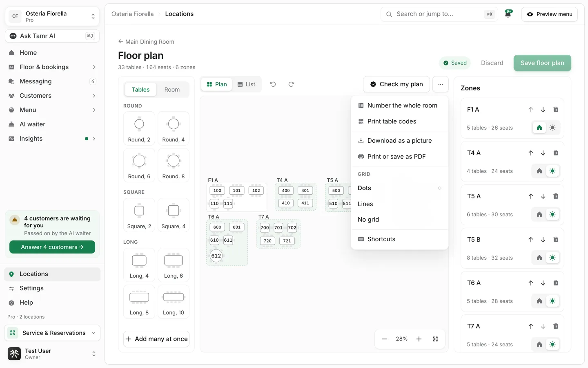Add a Round, 6 table

pyautogui.click(x=139, y=165)
